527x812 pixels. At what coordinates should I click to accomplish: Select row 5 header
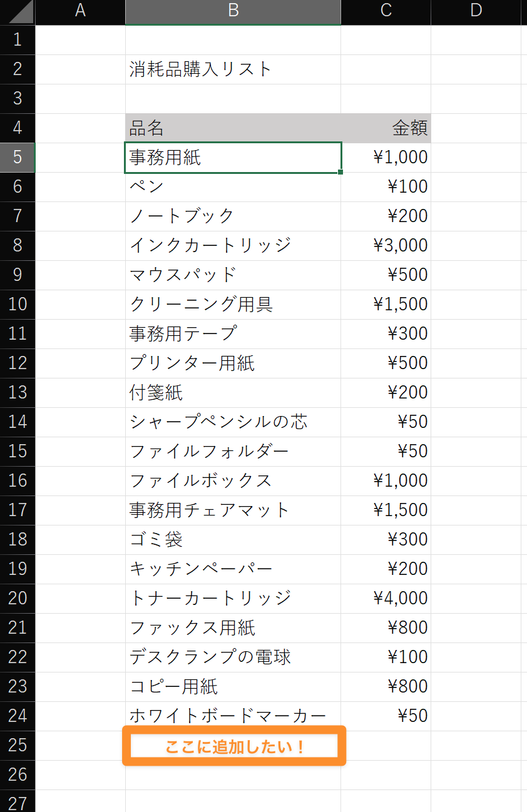tap(18, 157)
